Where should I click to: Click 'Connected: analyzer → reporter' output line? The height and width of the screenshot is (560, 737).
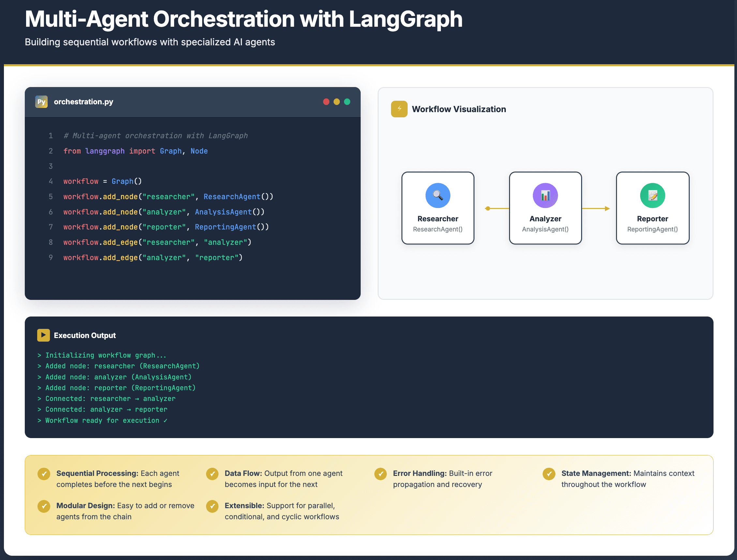(102, 409)
